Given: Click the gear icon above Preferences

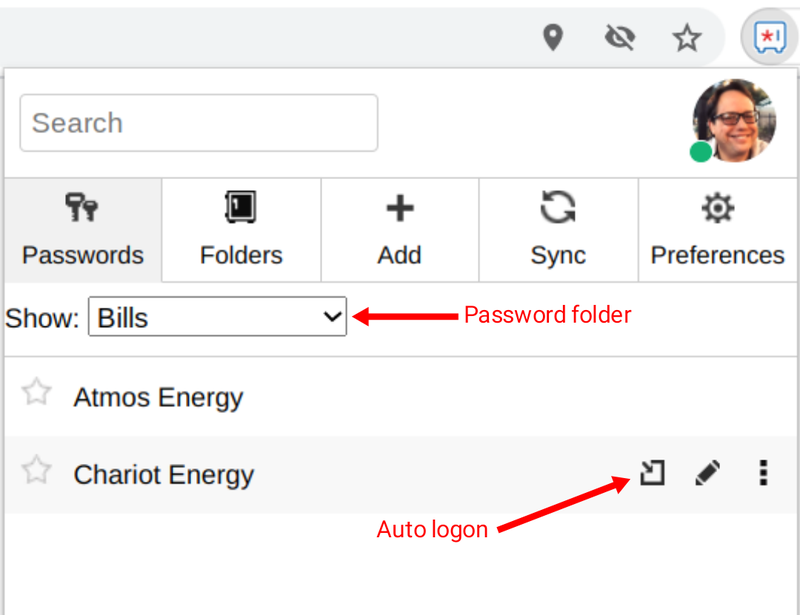Looking at the screenshot, I should tap(718, 208).
